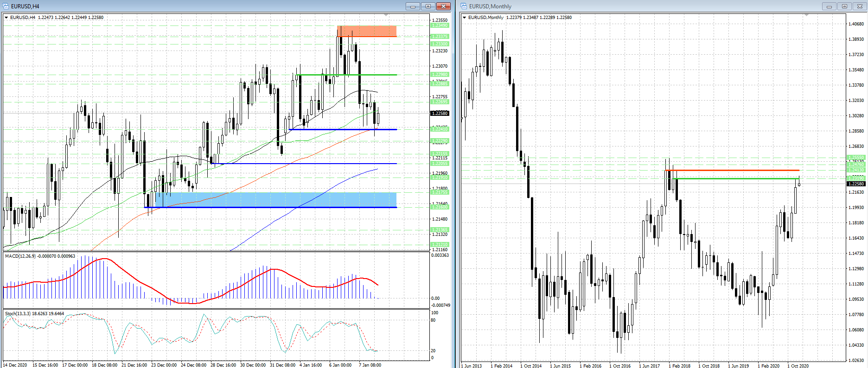This screenshot has height=368, width=868.
Task: Click the EURUSD,Monthly window chart icon
Action: click(x=464, y=6)
